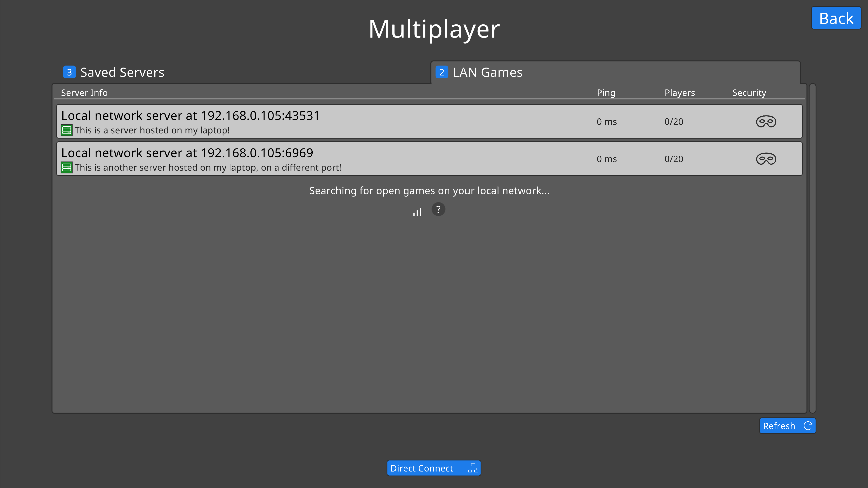Viewport: 868px width, 488px height.
Task: Click the signal bars searching indicator
Action: point(417,212)
